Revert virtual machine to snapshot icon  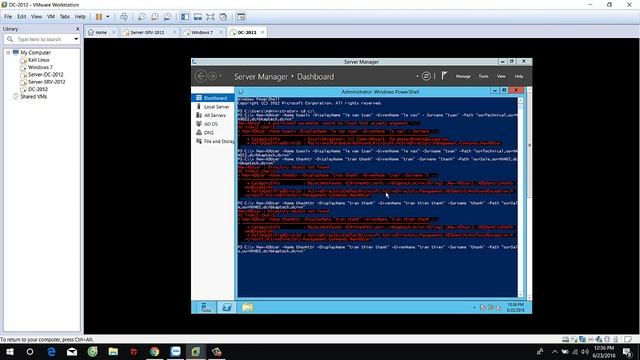tap(155, 17)
